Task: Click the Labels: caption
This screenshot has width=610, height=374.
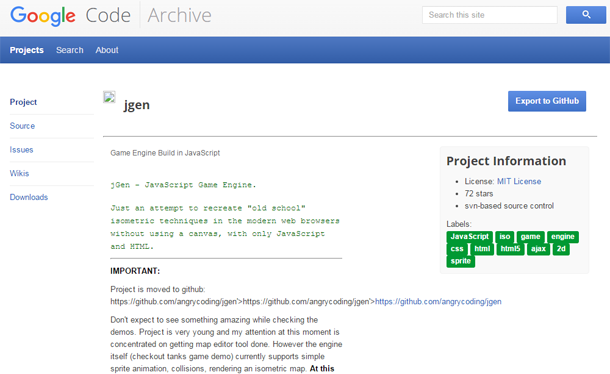Action: [459, 224]
